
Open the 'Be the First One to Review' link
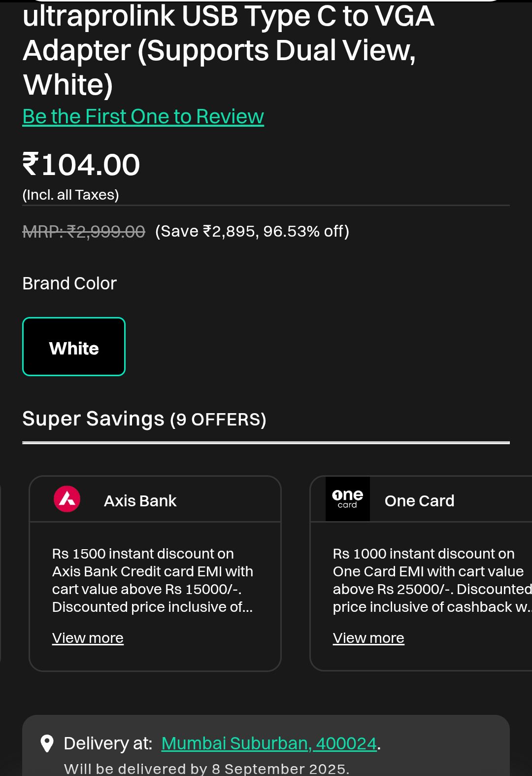click(x=143, y=117)
